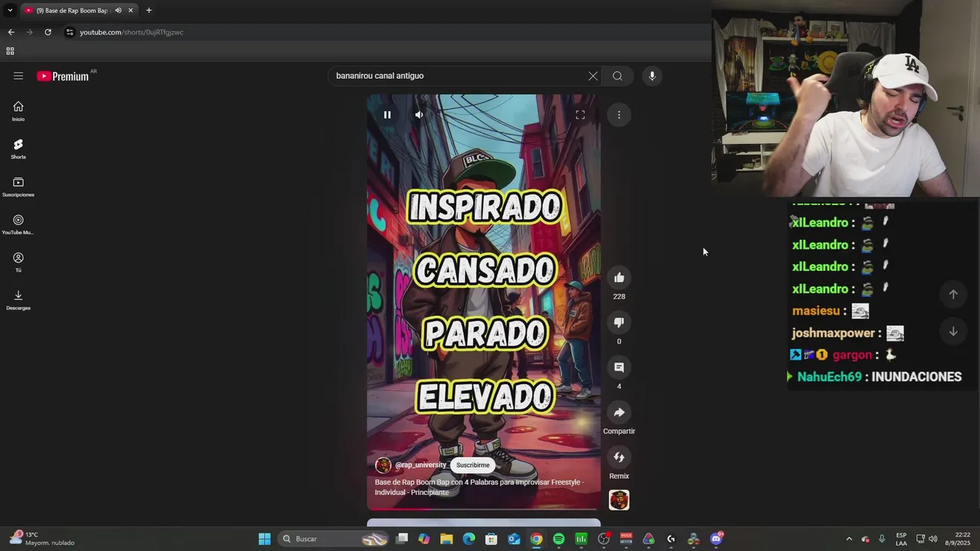The image size is (980, 551).
Task: Open the tab search dropdown arrow
Action: (10, 10)
